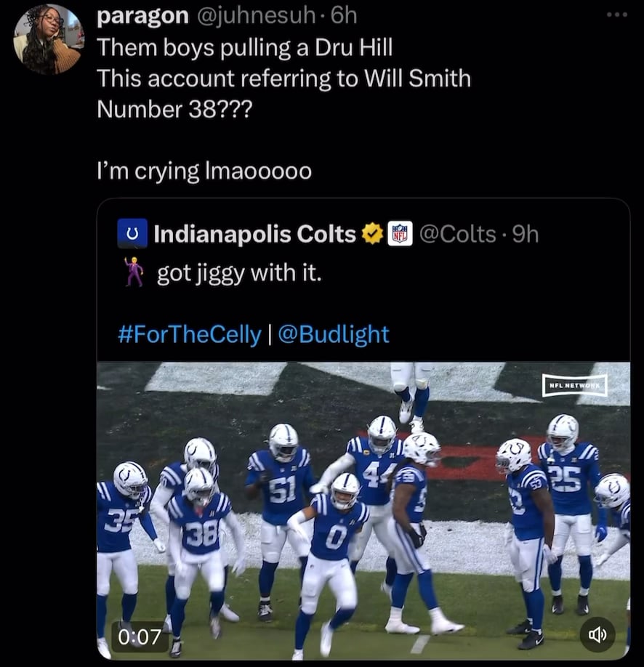
Task: Click the 9h quoted post timestamp
Action: pyautogui.click(x=525, y=234)
